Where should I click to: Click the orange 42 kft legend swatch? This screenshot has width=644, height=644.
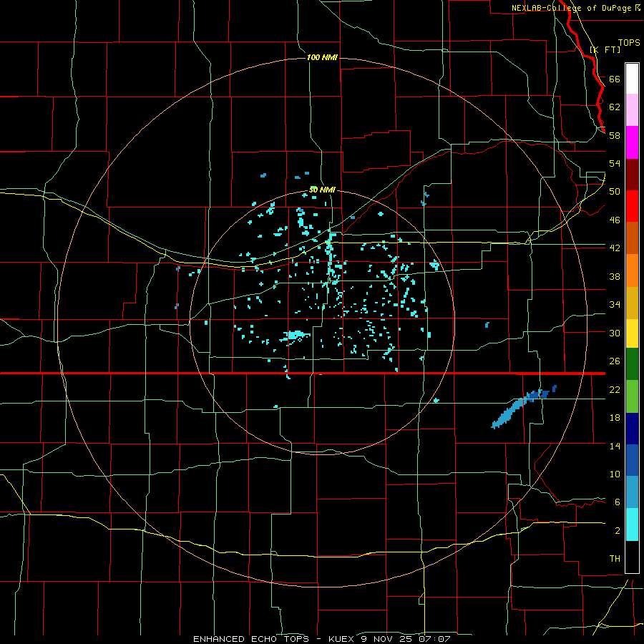pos(632,270)
